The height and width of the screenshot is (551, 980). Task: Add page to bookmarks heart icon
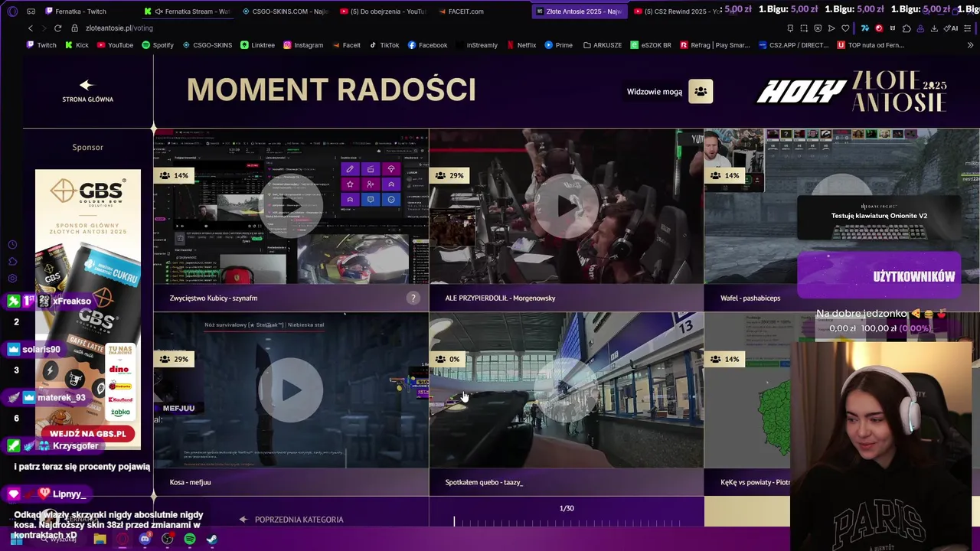coord(845,28)
